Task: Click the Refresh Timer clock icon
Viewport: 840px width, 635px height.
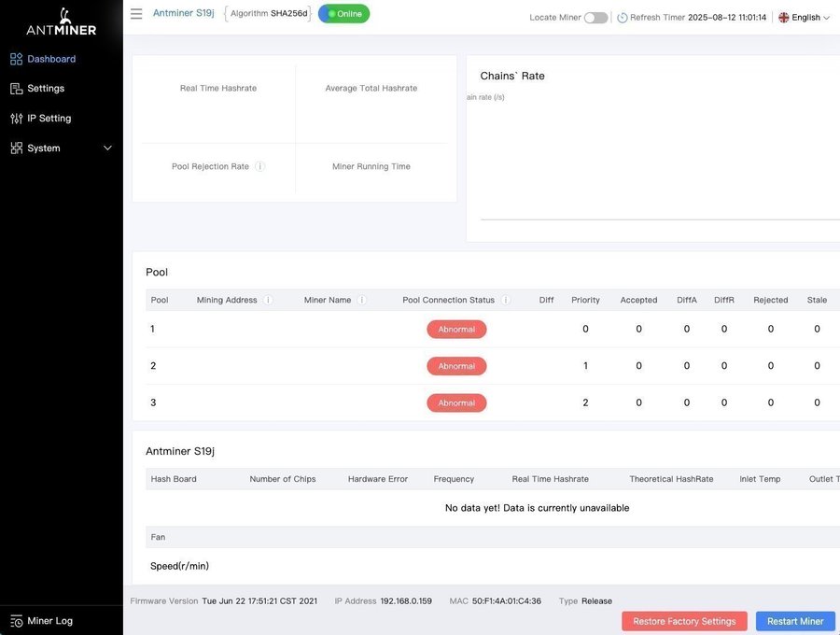Action: click(623, 18)
